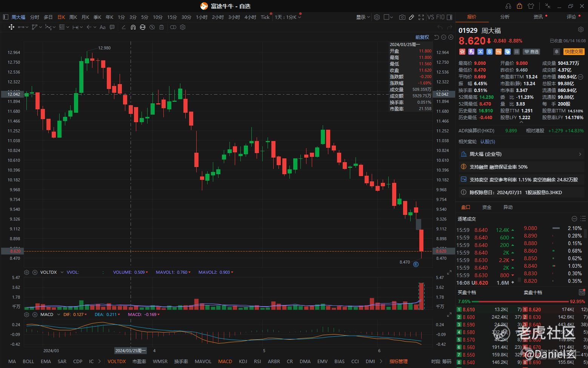Open the 前复权 adjustment dropdown
Viewport: 588px width, 368px height.
tap(422, 37)
